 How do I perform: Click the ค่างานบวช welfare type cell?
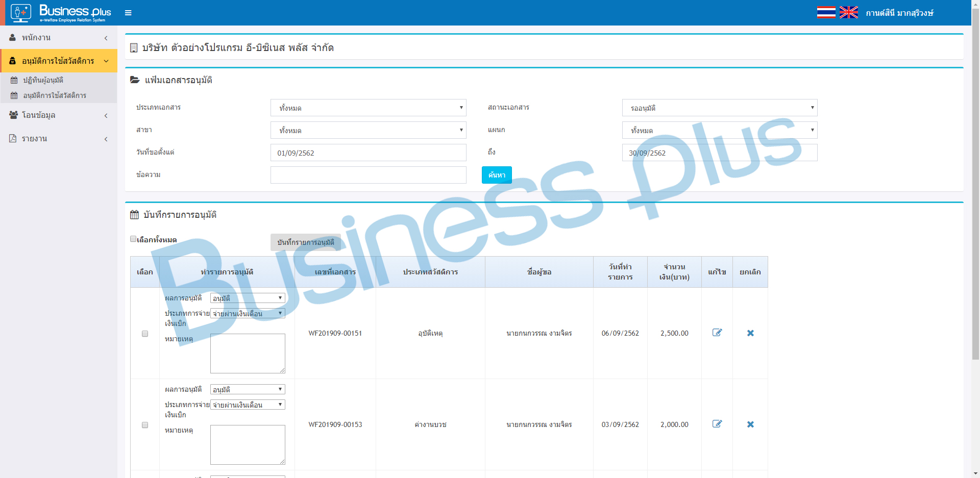430,424
